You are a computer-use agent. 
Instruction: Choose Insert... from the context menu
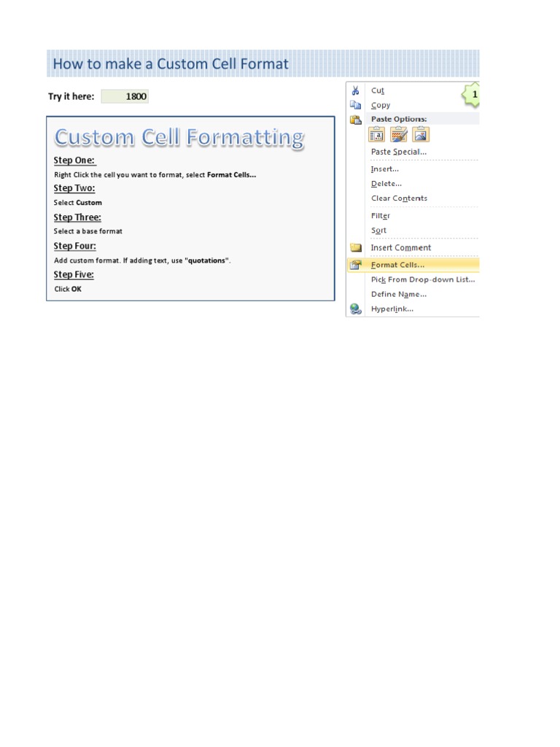(385, 169)
